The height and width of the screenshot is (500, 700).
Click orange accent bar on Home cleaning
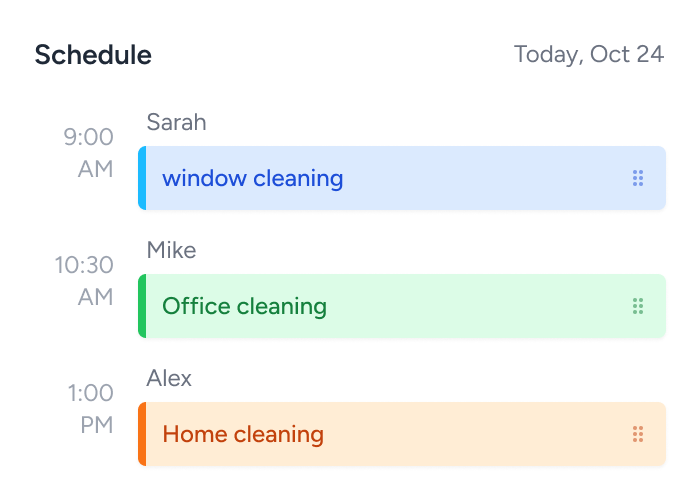coord(142,434)
